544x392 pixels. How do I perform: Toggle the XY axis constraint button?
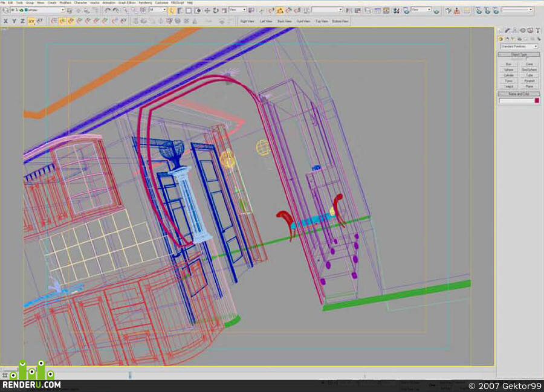pos(31,21)
